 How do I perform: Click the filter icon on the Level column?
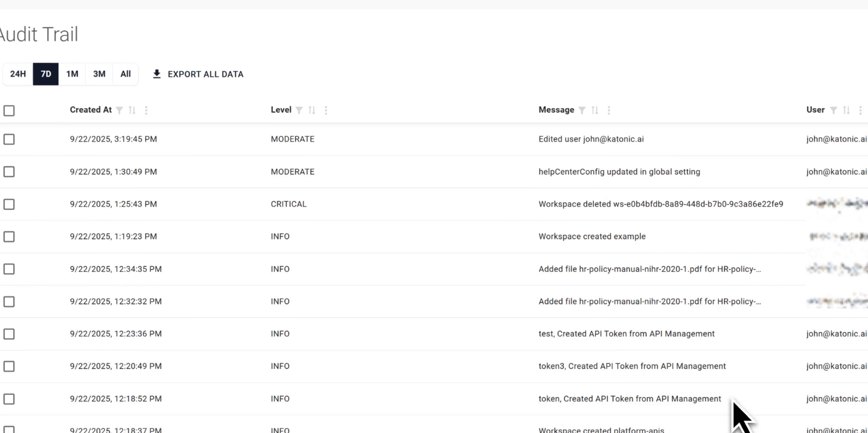click(299, 110)
